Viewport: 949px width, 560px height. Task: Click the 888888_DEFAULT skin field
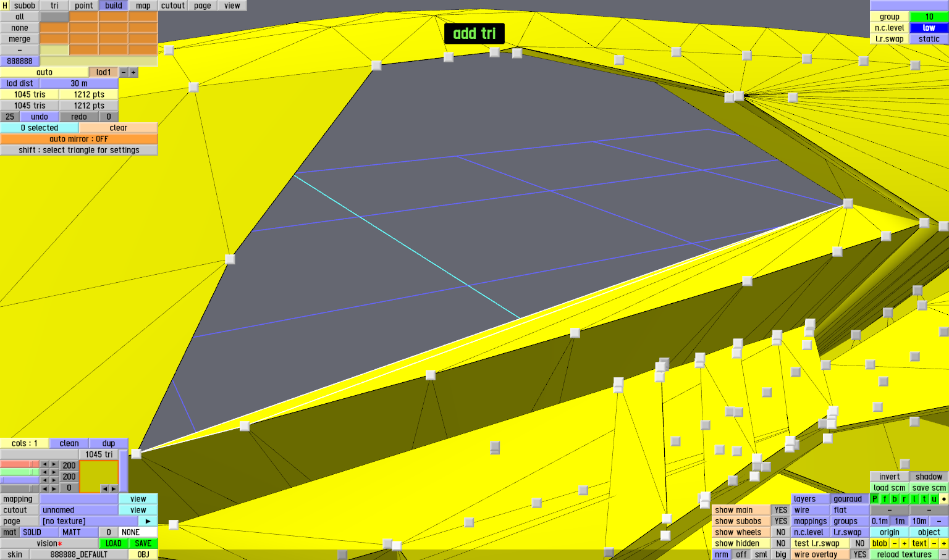(x=79, y=554)
